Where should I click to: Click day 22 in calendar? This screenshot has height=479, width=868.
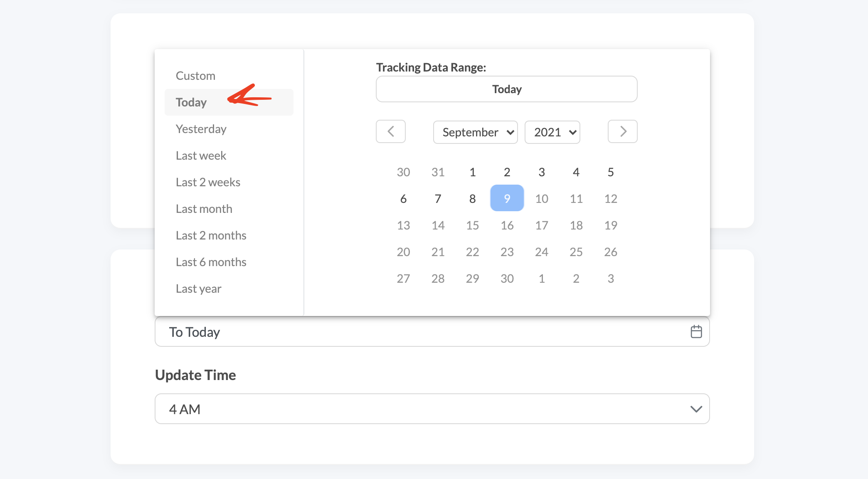(x=473, y=252)
